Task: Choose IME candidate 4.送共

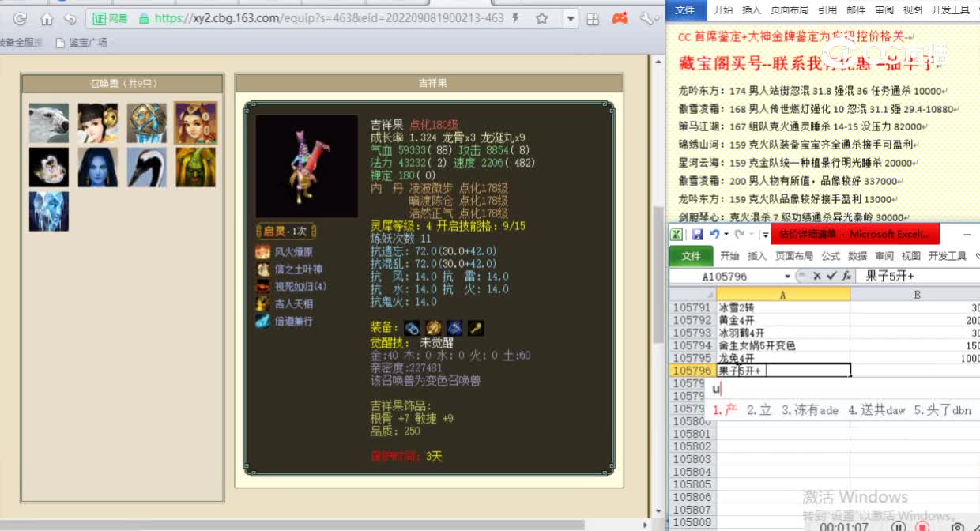Action: 876,410
